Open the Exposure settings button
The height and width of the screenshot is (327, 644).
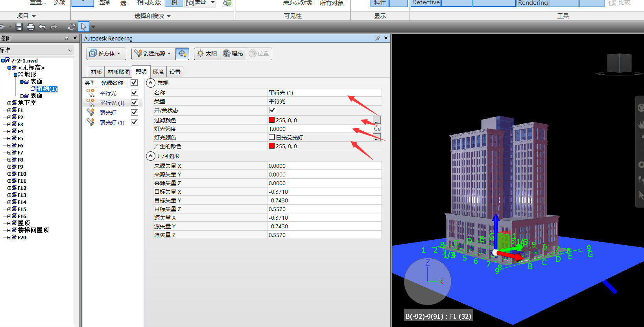pyautogui.click(x=233, y=53)
